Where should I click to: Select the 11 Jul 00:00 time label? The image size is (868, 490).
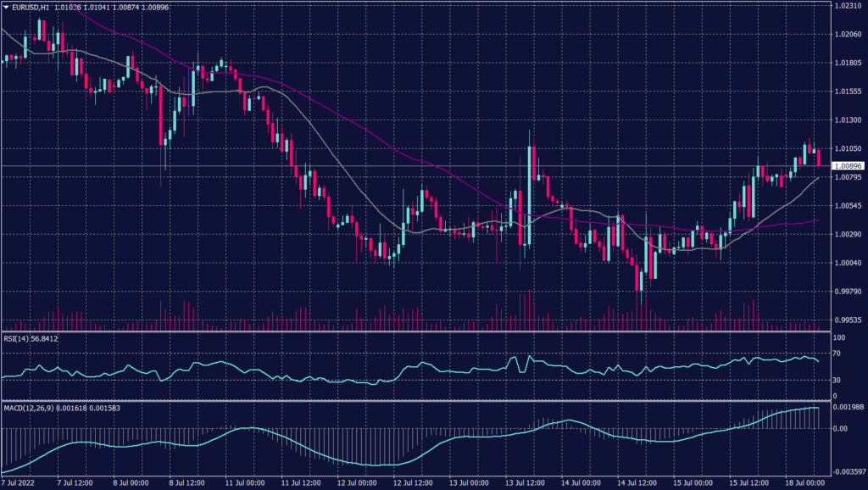(x=244, y=483)
